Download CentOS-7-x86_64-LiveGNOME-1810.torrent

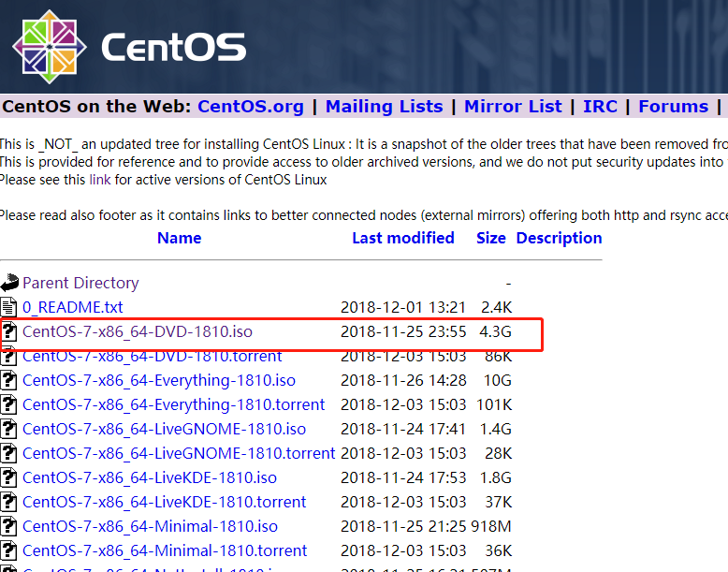point(179,453)
